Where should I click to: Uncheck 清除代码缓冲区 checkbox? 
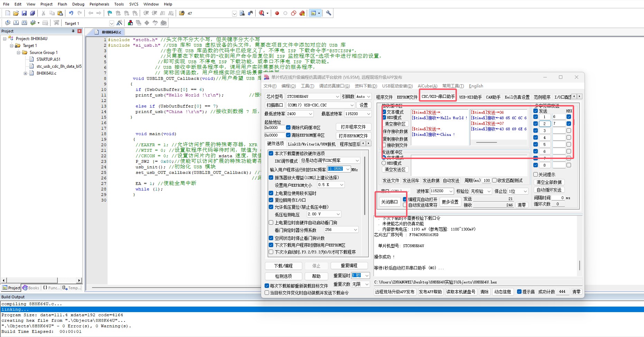pos(288,128)
